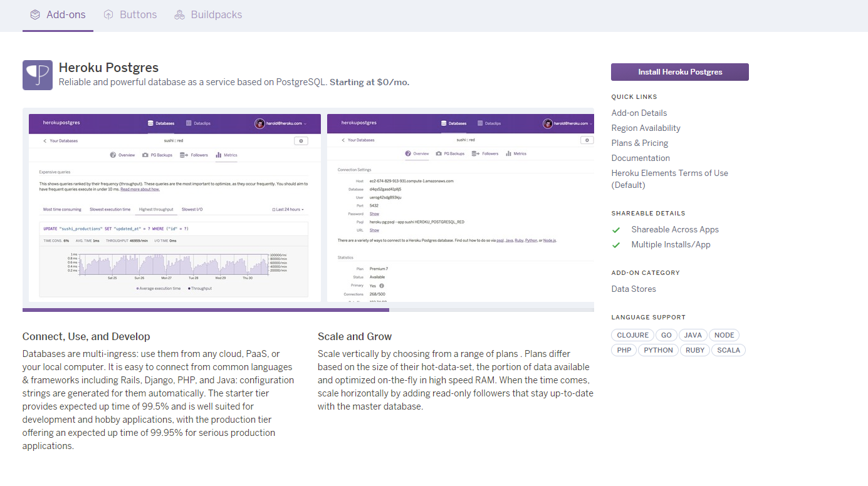The image size is (868, 486).
Task: Click the checkmark beside Shareable Across Apps
Action: point(616,230)
